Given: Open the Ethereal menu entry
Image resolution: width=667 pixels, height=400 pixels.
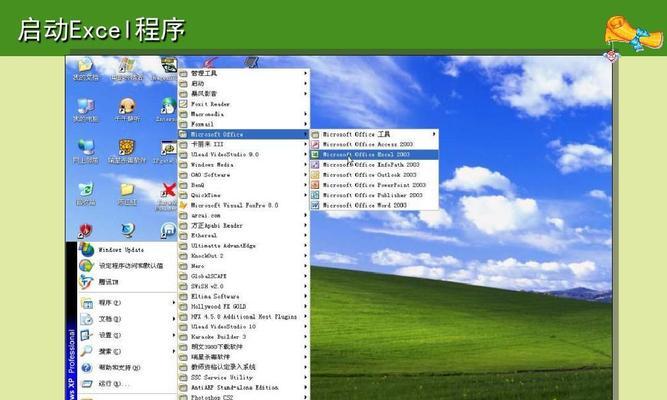Looking at the screenshot, I should click(x=244, y=235).
